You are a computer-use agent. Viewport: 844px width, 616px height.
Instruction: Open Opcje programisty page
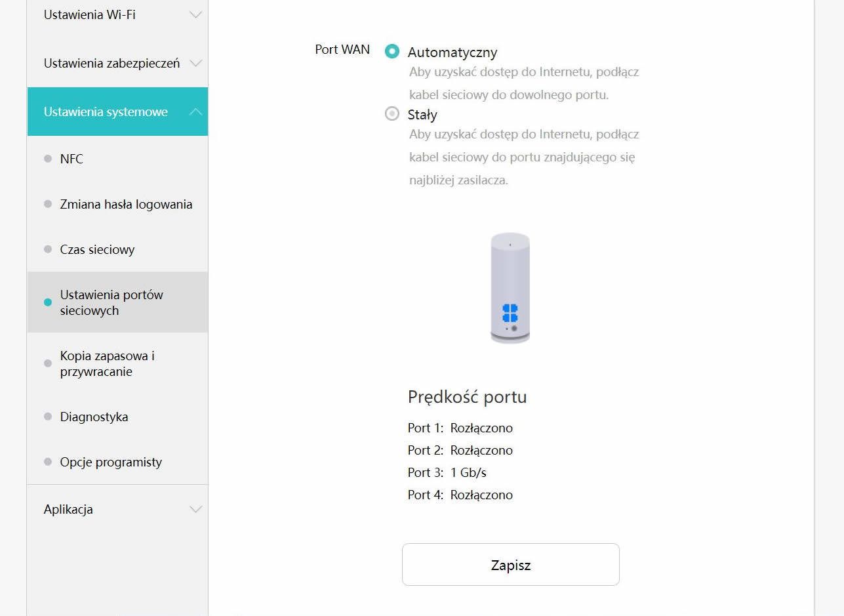[111, 462]
